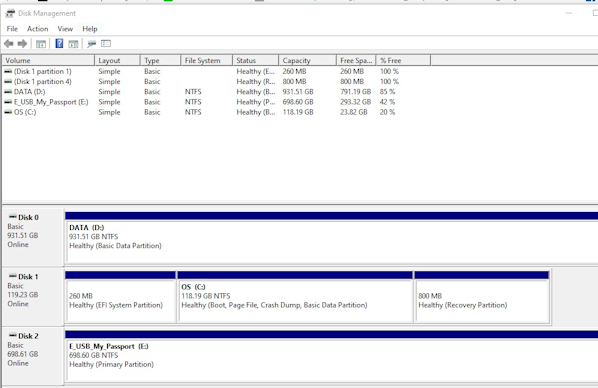Select the E_USB_My_Passport (E:) partition block on Disk 2

[331, 356]
